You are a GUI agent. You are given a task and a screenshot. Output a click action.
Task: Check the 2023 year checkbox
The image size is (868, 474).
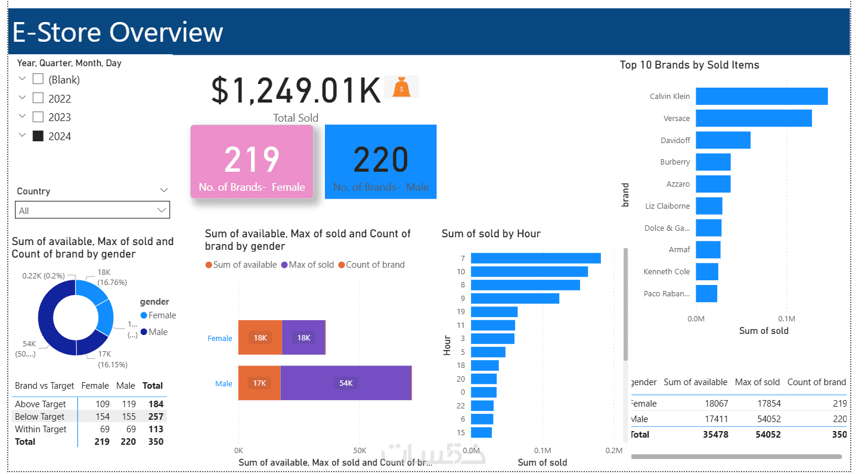click(x=38, y=117)
